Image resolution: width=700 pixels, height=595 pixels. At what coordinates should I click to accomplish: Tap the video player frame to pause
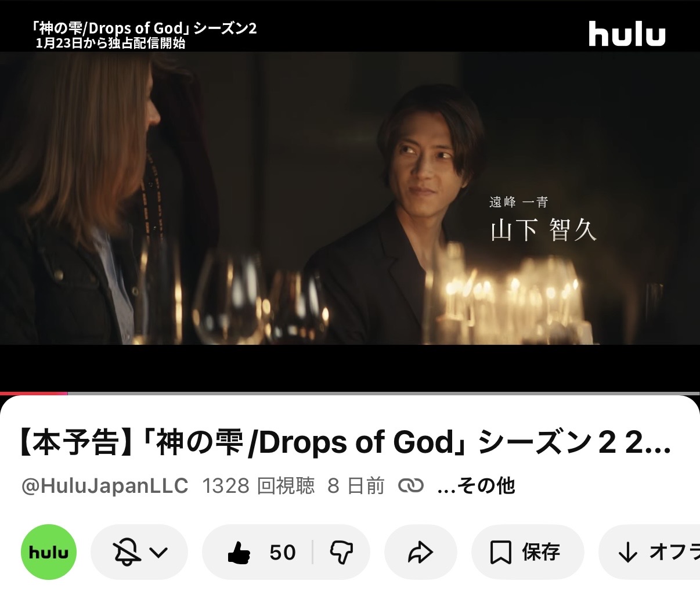tap(350, 197)
